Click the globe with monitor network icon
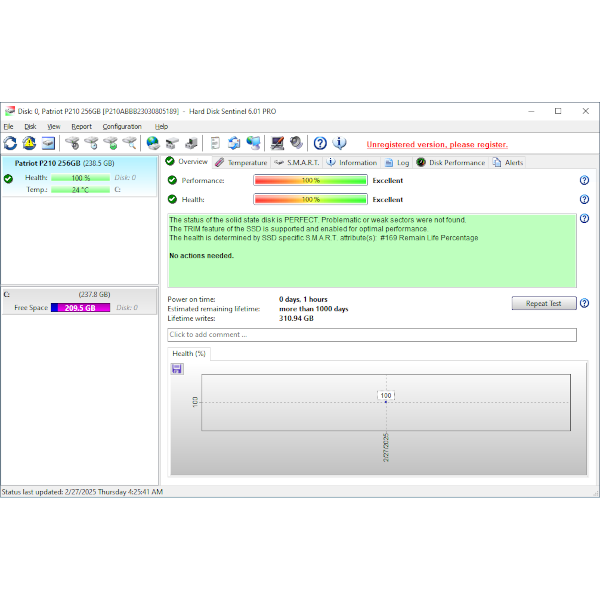 pyautogui.click(x=253, y=143)
